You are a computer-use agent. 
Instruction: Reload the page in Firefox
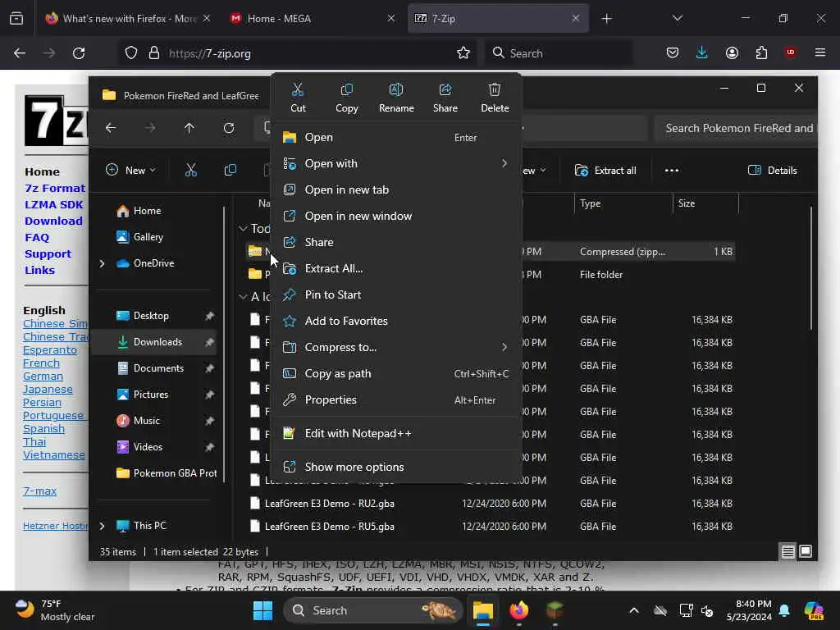click(79, 53)
